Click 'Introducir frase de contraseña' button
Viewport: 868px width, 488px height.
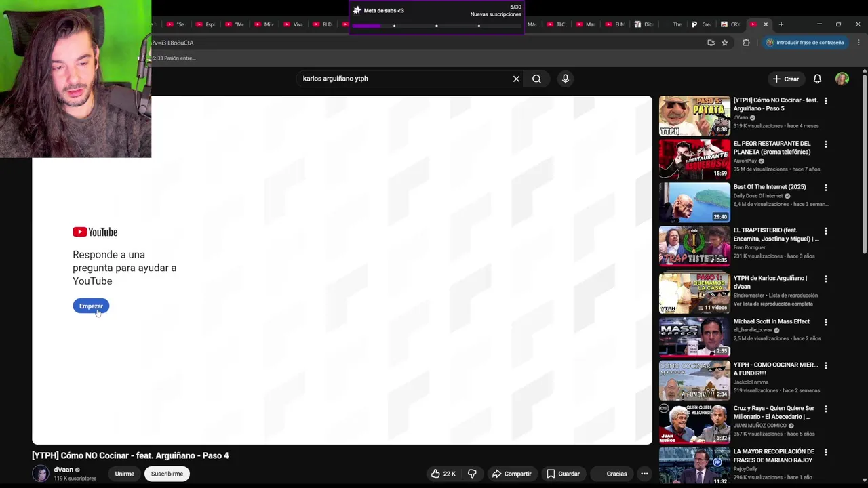805,43
